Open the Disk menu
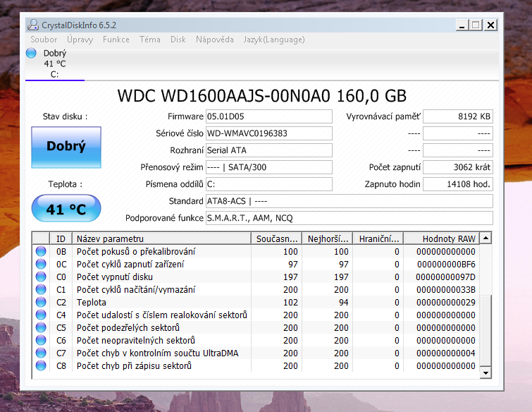The height and width of the screenshot is (412, 532). (x=178, y=40)
